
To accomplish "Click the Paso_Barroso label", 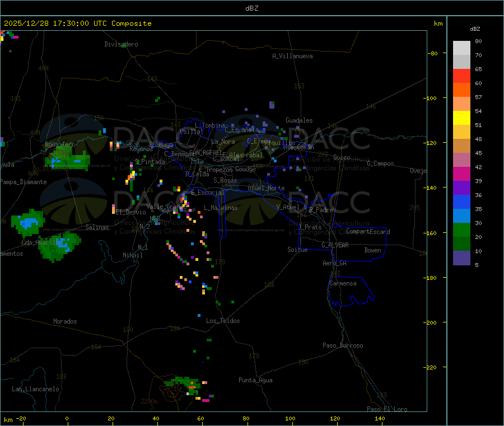I will coord(343,345).
